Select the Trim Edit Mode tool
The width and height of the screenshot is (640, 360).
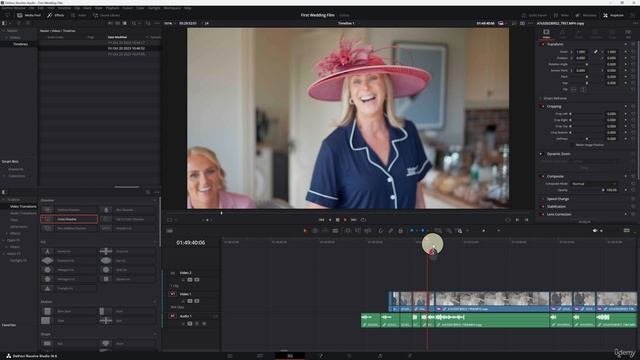point(315,231)
